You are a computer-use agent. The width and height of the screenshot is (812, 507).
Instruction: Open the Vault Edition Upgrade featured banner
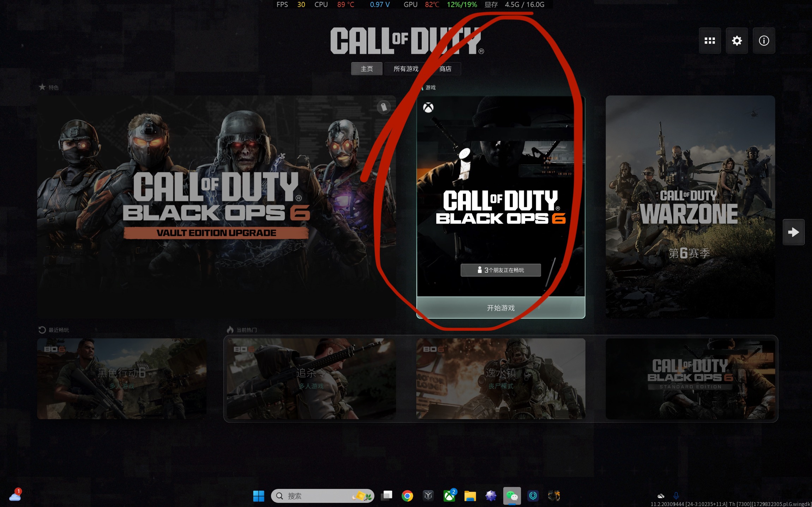(216, 207)
